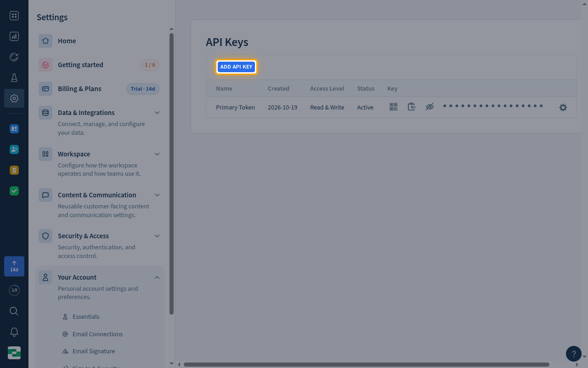Open the teal contacts app icon

pyautogui.click(x=14, y=149)
